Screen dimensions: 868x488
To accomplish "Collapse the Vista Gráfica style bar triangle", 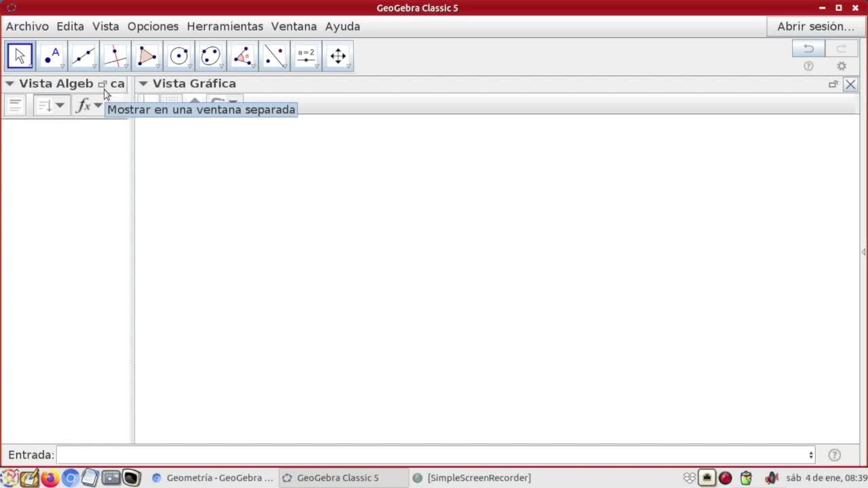I will click(143, 84).
